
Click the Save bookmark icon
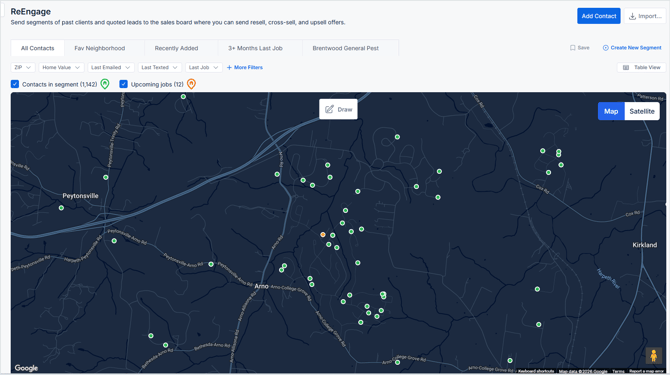(573, 48)
